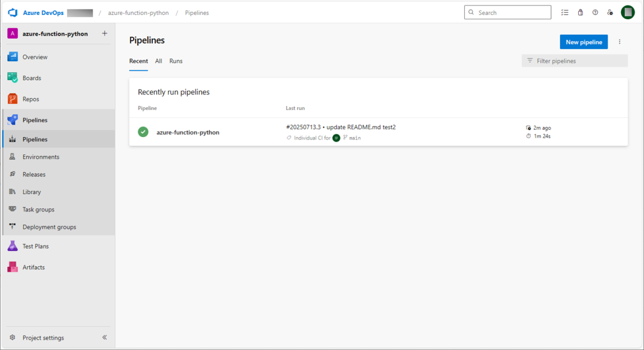Click the Pipelines hub rocket icon
644x350 pixels.
12,120
